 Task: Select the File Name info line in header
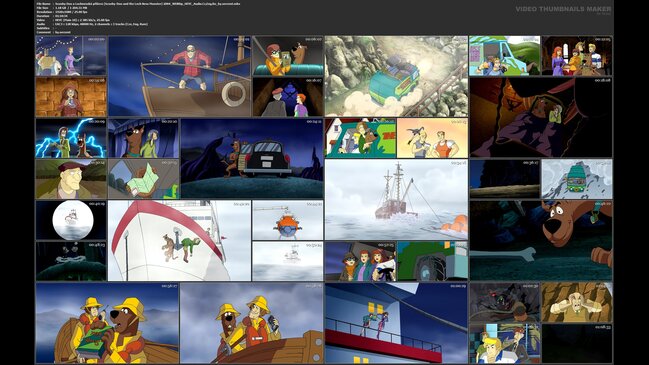click(x=138, y=3)
